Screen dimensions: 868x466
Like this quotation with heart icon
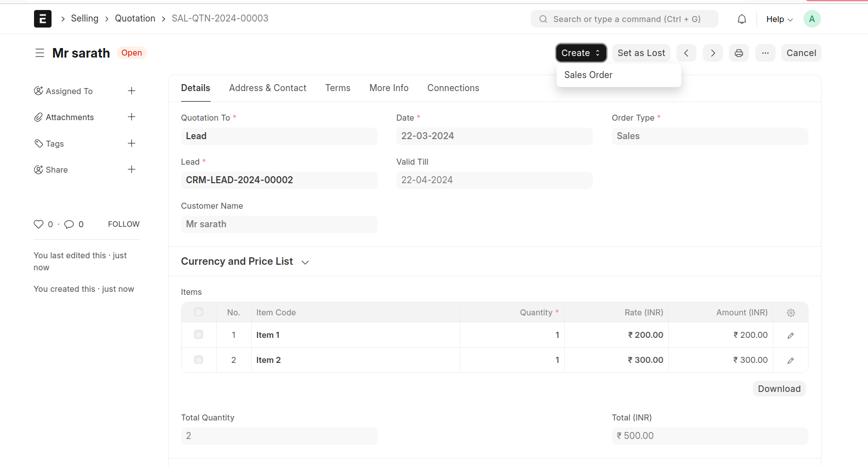coord(39,224)
